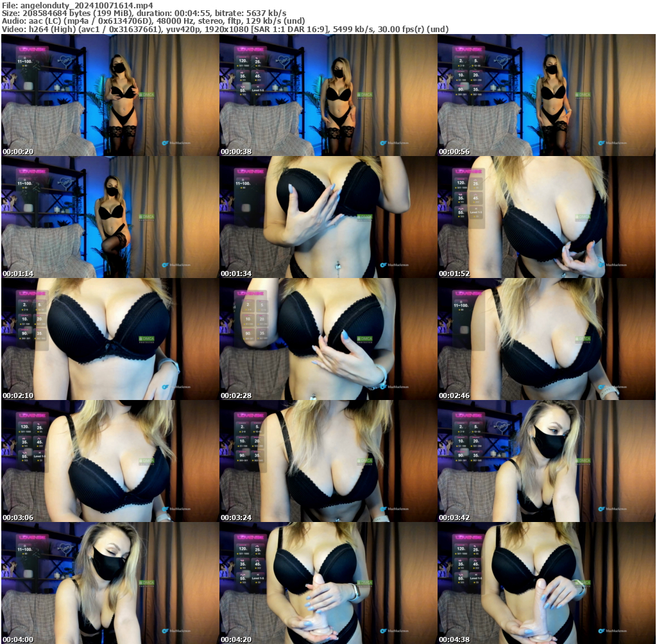Screen dimensions: 657x644
Task: Click the green DMCA badge at 00:02:28
Action: pyautogui.click(x=365, y=339)
